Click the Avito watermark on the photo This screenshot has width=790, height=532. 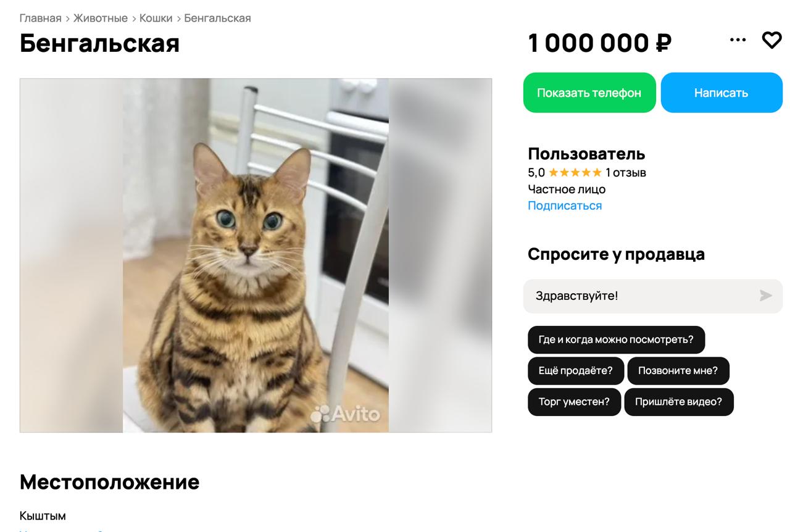(345, 414)
